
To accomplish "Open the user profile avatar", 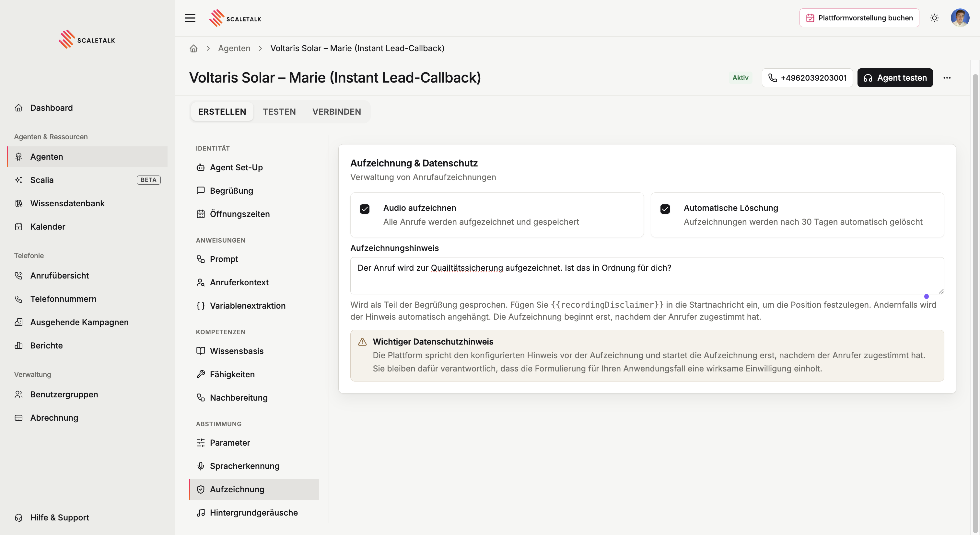I will coord(960,18).
